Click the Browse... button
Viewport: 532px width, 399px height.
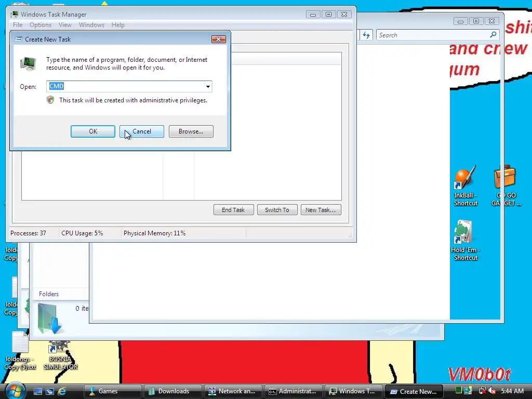[191, 131]
